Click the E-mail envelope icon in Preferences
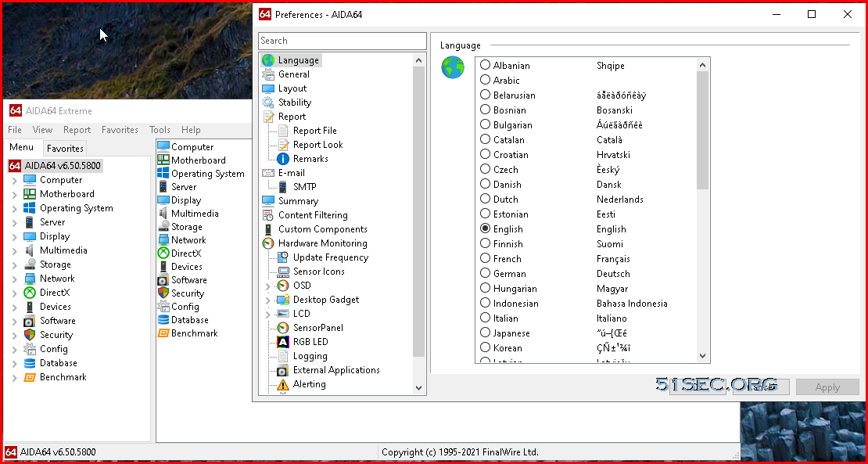The height and width of the screenshot is (464, 868). point(268,173)
